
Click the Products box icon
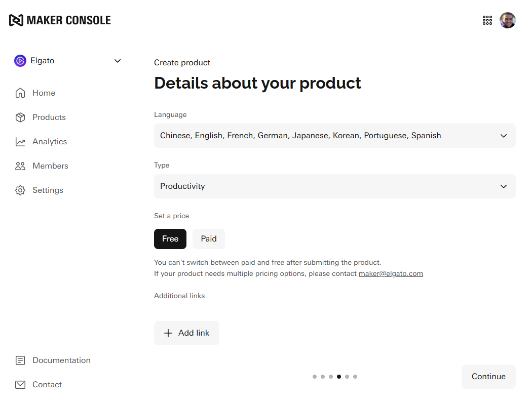pos(20,117)
